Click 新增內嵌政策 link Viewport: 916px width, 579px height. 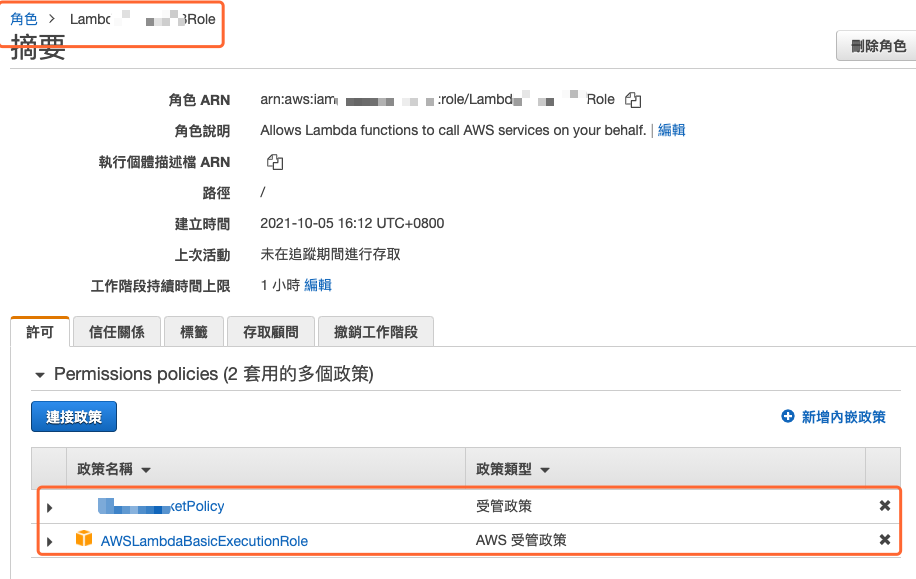click(x=844, y=417)
